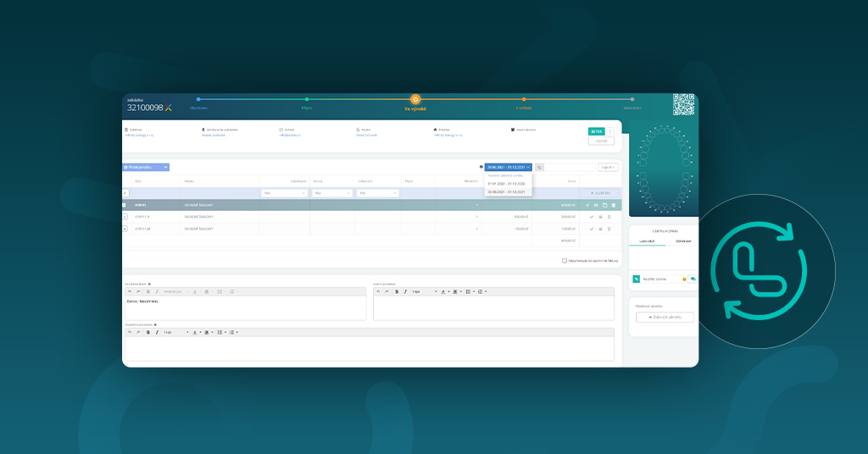Select the 30.06.2021 - 31.12.2021 period option in the list

pos(507,192)
